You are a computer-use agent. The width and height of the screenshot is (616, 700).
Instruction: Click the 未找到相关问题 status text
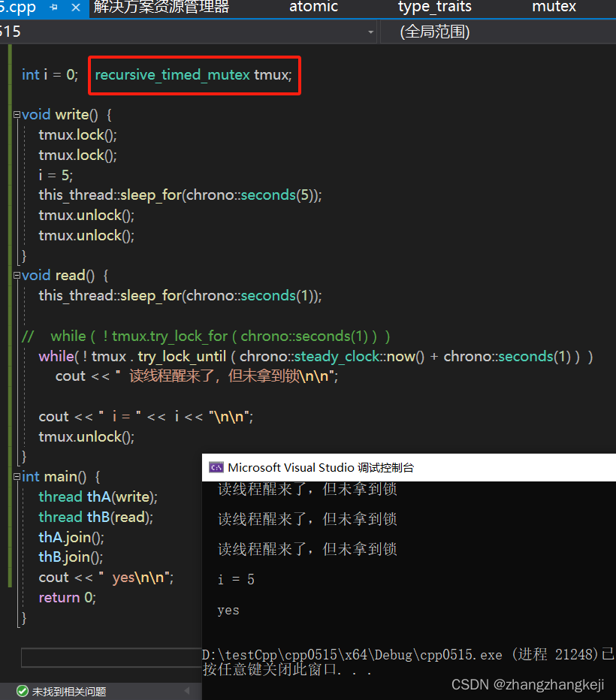click(x=69, y=692)
